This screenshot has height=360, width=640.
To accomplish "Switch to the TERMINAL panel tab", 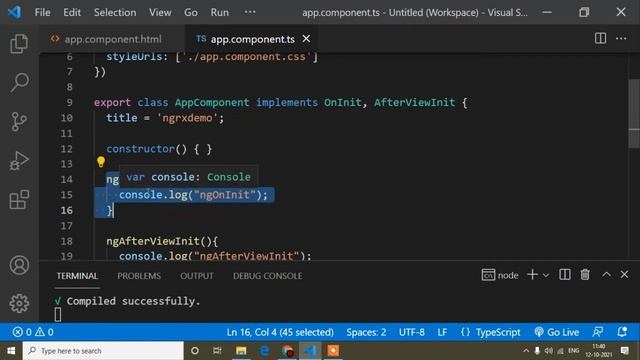I will [77, 276].
